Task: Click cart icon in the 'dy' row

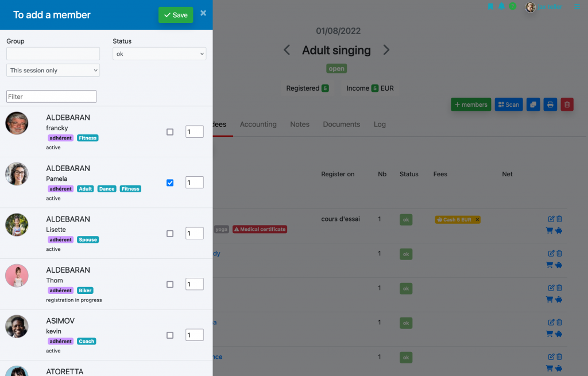Action: (x=550, y=265)
